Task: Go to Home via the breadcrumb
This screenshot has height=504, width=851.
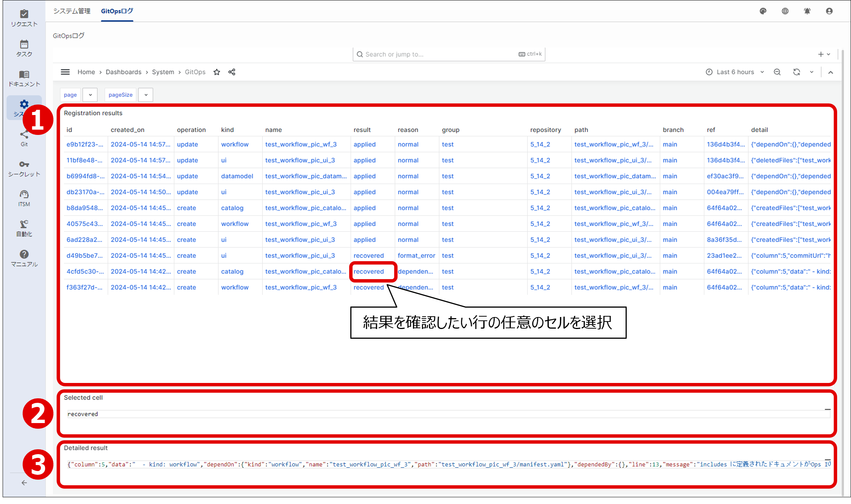Action: [86, 72]
